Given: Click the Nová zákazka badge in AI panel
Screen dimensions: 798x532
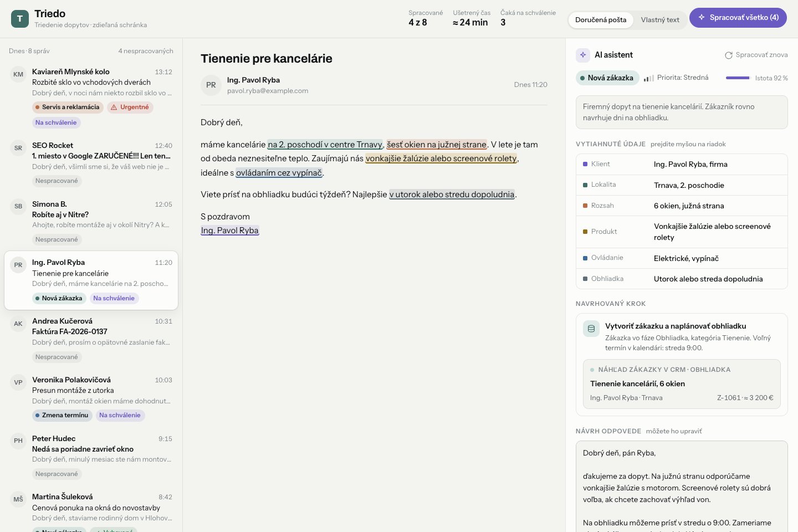Looking at the screenshot, I should pyautogui.click(x=607, y=78).
